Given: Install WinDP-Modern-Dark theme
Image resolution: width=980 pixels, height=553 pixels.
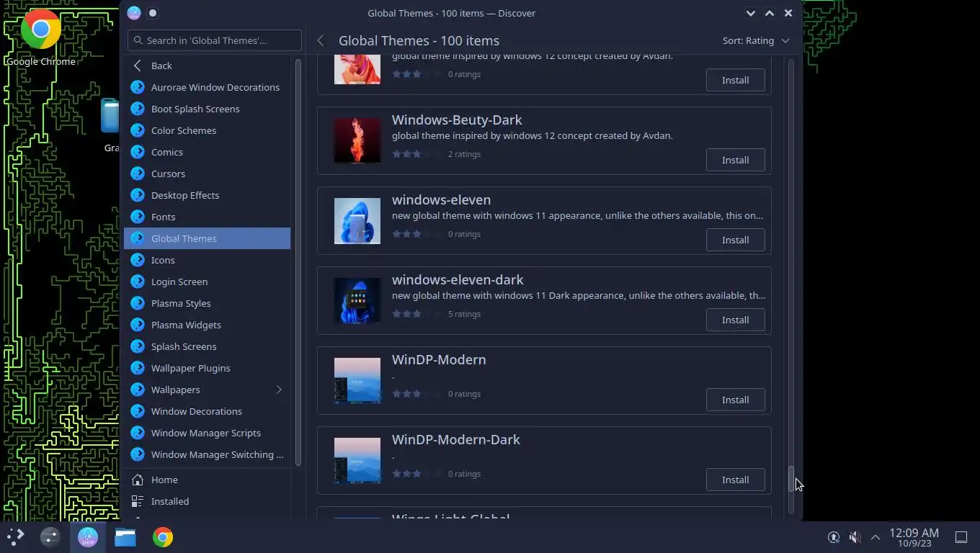Looking at the screenshot, I should pos(735,480).
